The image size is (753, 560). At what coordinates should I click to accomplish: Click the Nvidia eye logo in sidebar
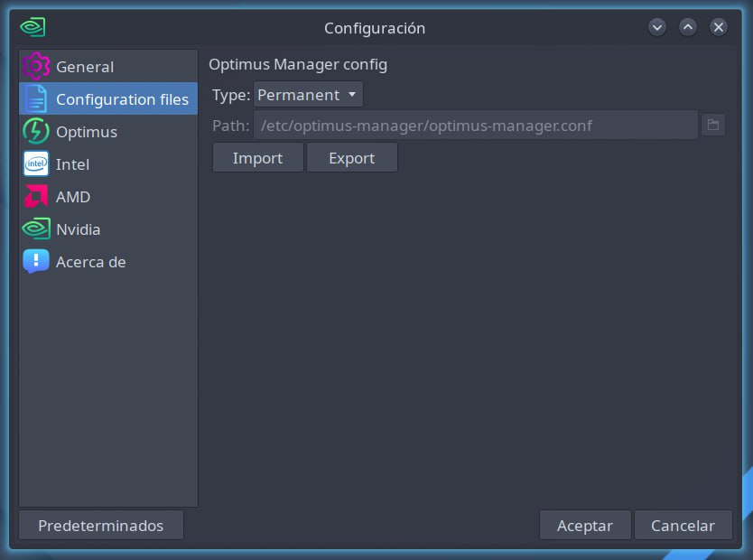(x=36, y=229)
